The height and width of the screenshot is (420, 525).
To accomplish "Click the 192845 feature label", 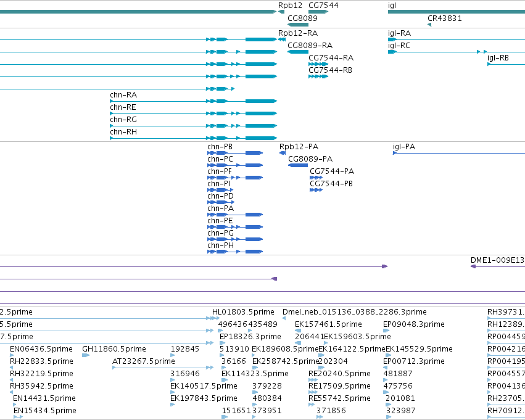I will [185, 349].
